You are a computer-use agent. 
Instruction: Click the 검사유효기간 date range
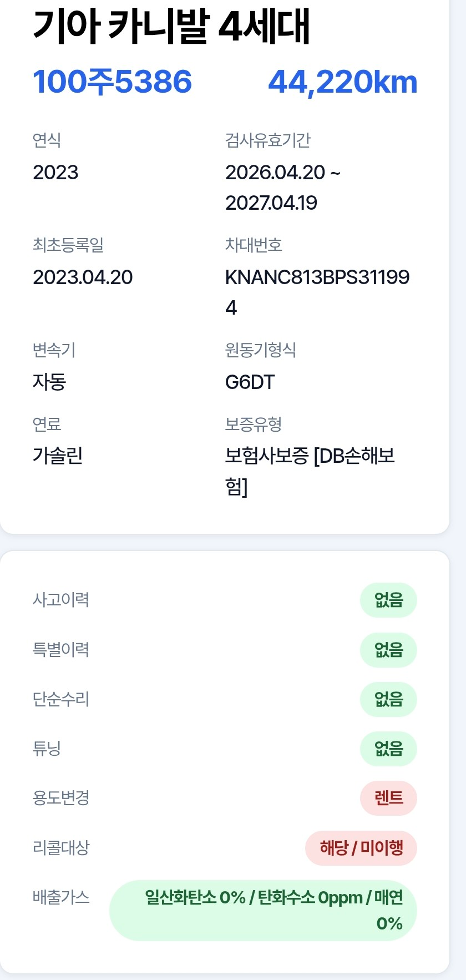coord(283,188)
